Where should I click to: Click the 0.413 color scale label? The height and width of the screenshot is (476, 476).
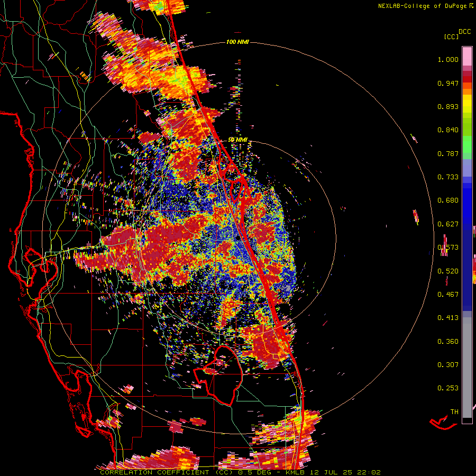click(448, 318)
